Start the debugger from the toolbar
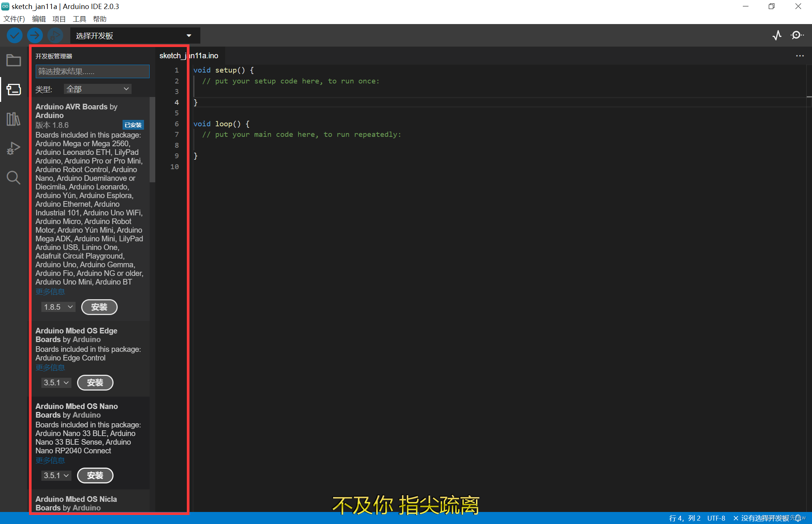This screenshot has height=524, width=812. pos(55,36)
